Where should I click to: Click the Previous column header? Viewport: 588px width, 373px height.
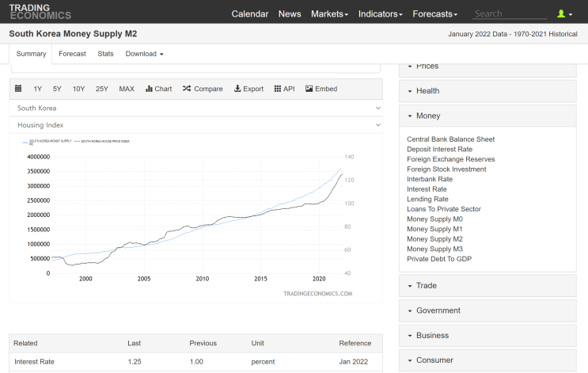click(203, 344)
